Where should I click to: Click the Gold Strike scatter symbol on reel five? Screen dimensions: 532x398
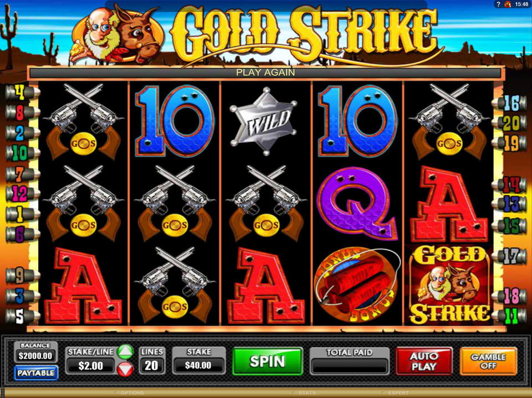[449, 285]
